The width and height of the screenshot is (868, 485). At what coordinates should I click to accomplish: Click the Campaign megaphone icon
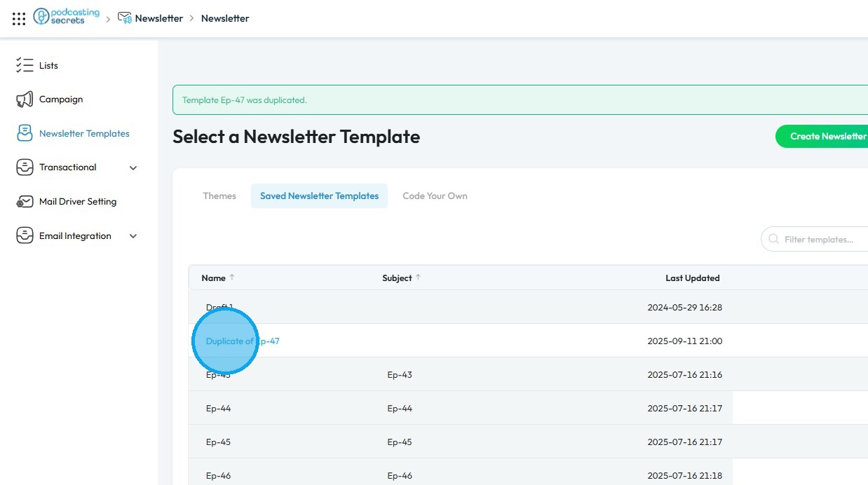(25, 100)
